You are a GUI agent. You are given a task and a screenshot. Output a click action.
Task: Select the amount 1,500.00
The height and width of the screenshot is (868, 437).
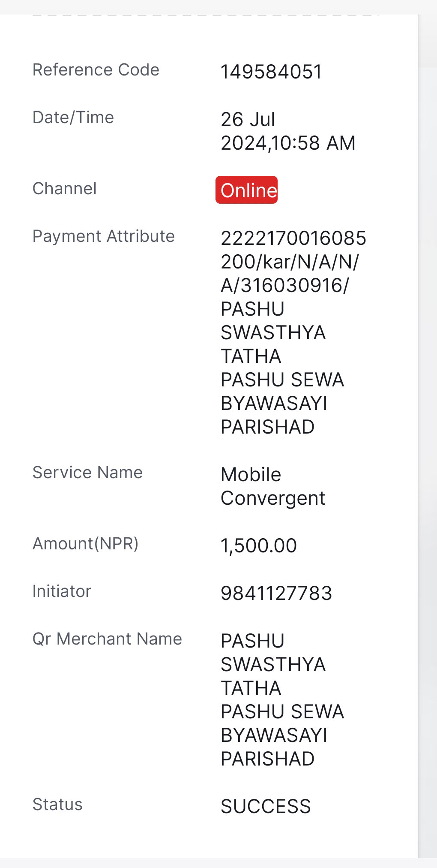pyautogui.click(x=259, y=546)
